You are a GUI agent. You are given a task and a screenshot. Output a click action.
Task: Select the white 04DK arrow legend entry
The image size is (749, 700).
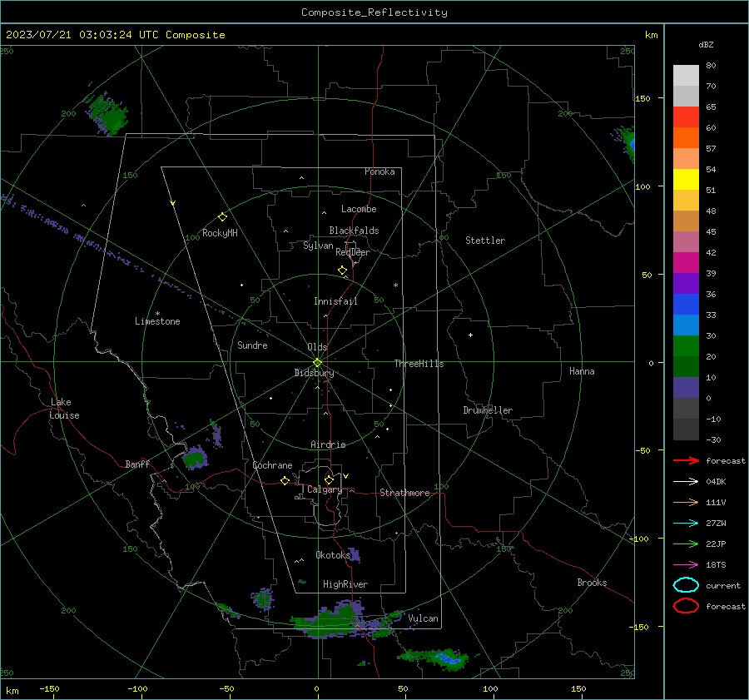(686, 481)
